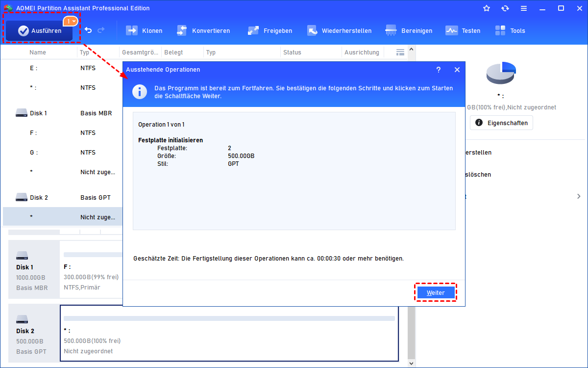
Task: Click the 500.00GB size value in dialog
Action: pyautogui.click(x=241, y=156)
